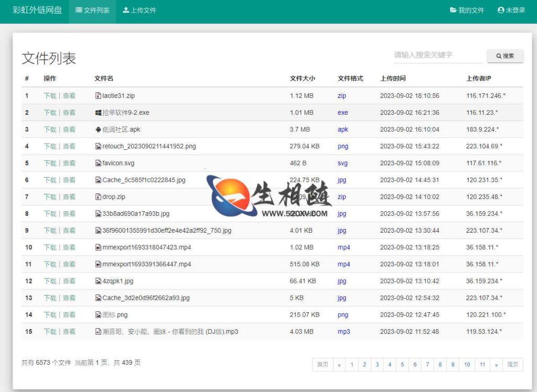
Task: Click the image icon beside favicon.svg
Action: point(97,163)
